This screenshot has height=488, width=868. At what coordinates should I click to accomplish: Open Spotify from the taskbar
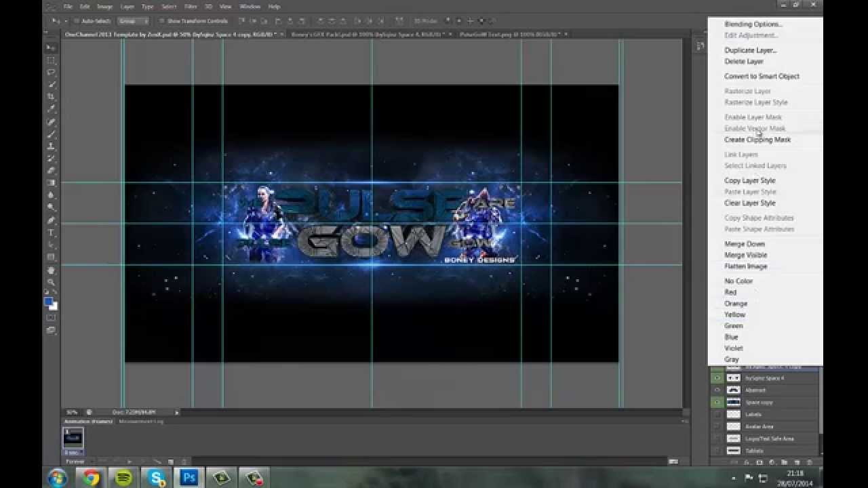(123, 478)
